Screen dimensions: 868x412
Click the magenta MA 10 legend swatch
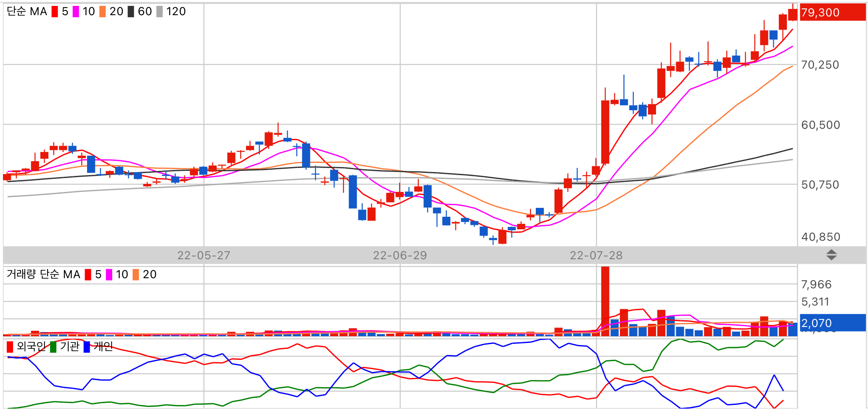76,12
